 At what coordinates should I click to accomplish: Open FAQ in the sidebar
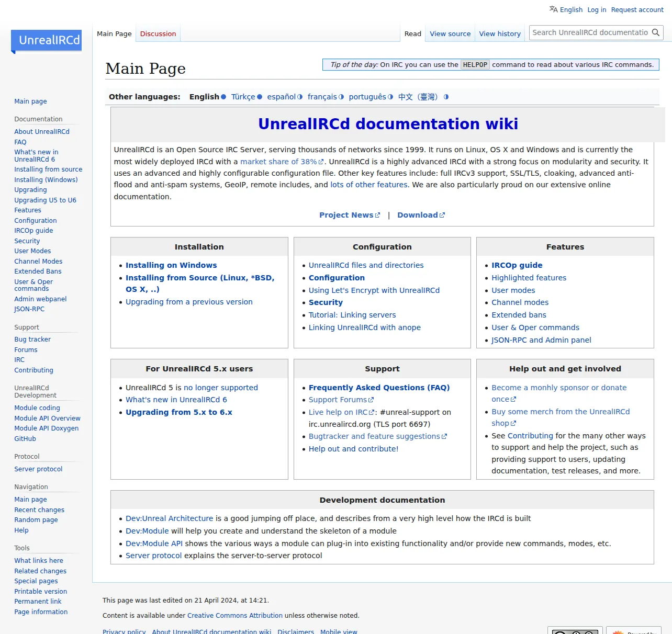[20, 142]
